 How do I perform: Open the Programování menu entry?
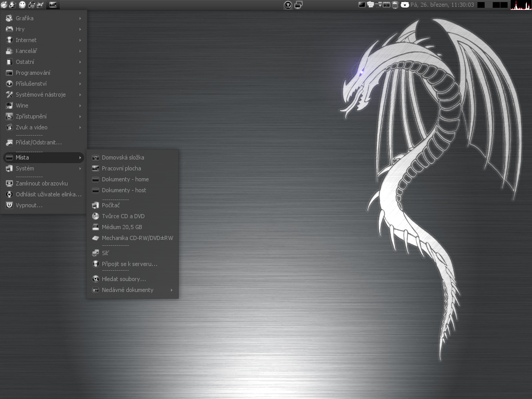[x=44, y=73]
